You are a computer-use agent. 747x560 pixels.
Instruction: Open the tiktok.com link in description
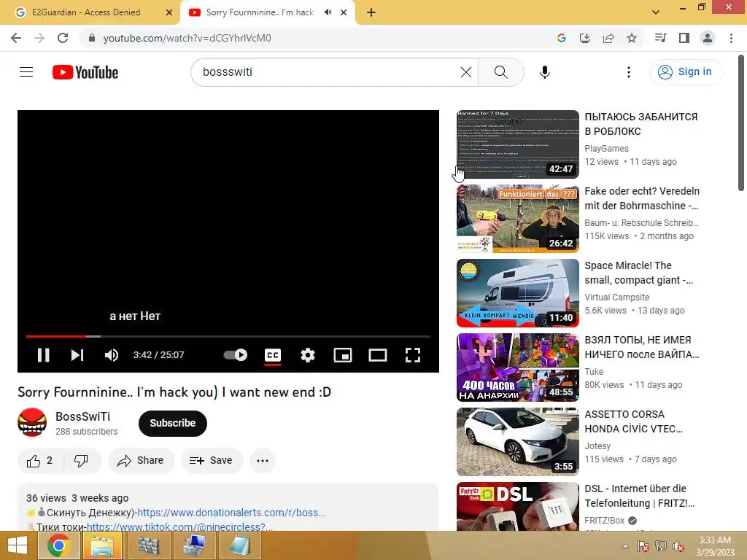(179, 526)
